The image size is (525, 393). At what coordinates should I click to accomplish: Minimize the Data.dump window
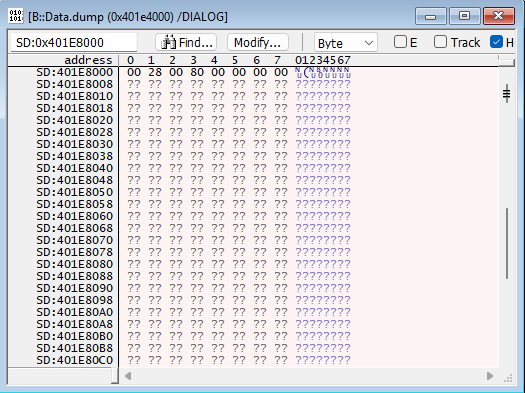431,16
